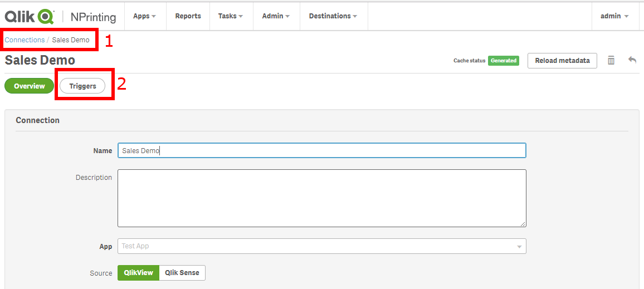Click the back arrow icon
This screenshot has width=644, height=289.
[632, 60]
